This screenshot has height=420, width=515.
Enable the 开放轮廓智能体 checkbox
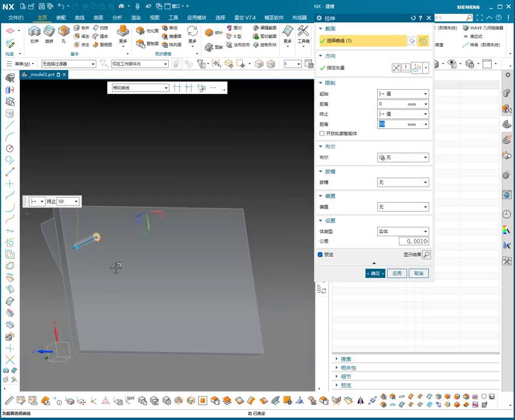coord(322,134)
